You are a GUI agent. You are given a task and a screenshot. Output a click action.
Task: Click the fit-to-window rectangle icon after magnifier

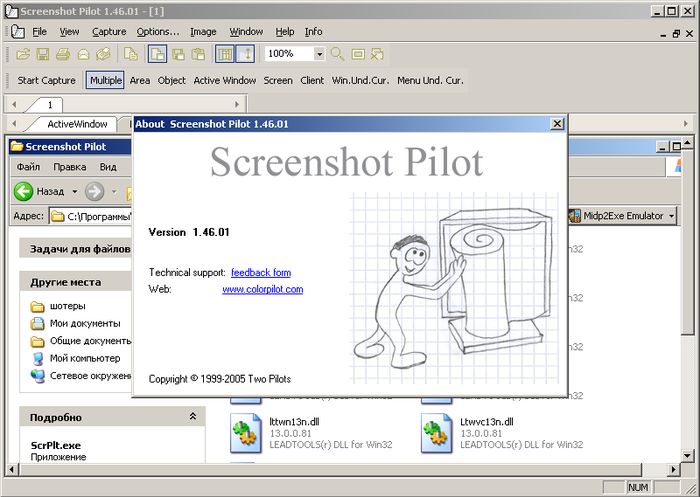[358, 54]
